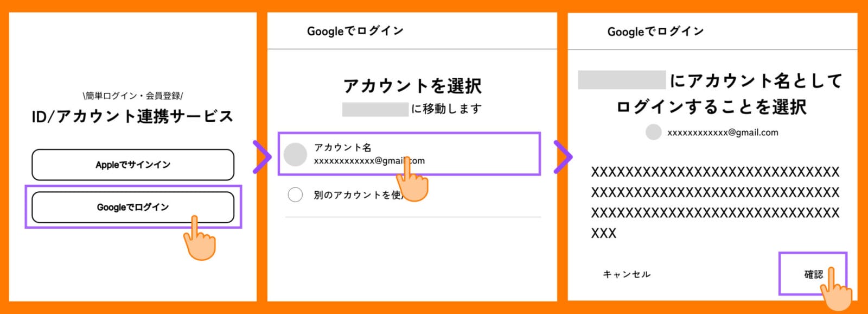868x314 pixels.
Task: Click the purple chevron arrow between first and second panels
Action: (262, 157)
